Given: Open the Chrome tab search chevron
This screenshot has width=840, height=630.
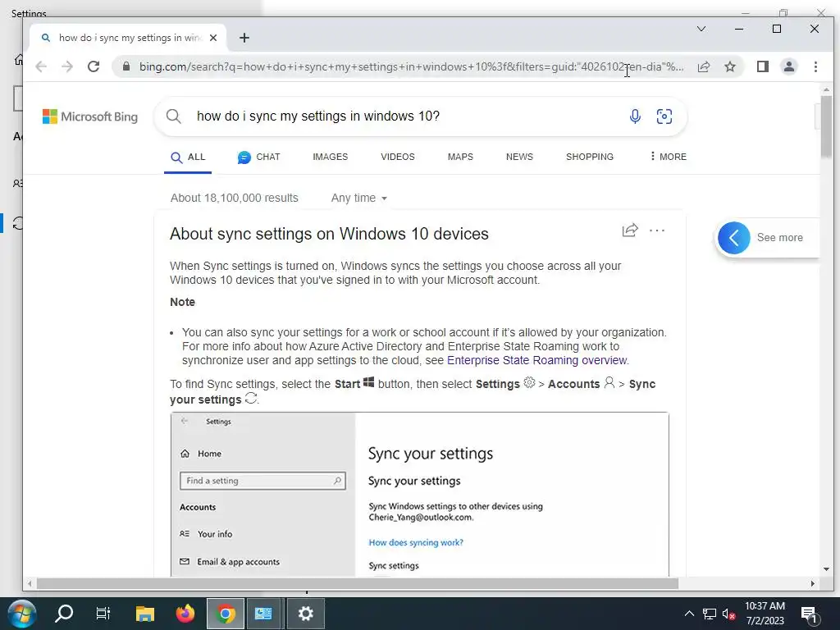Looking at the screenshot, I should click(701, 29).
